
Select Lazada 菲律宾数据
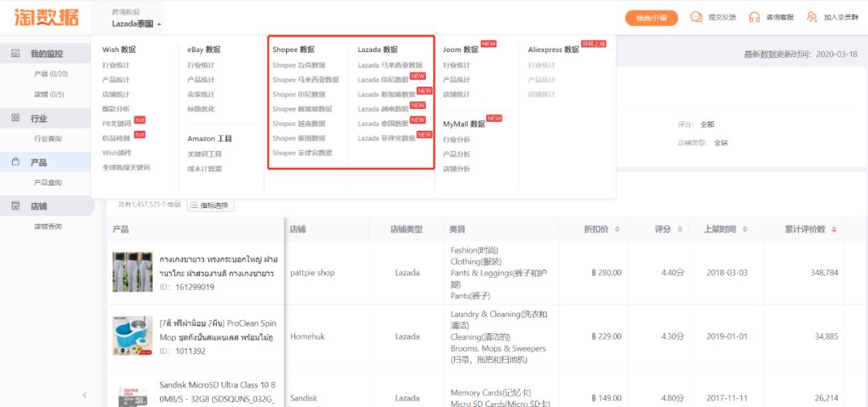(387, 138)
